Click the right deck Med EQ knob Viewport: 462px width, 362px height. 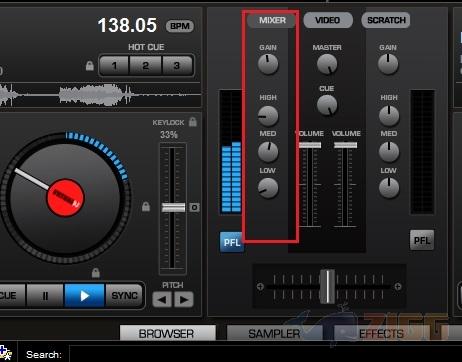coord(389,152)
